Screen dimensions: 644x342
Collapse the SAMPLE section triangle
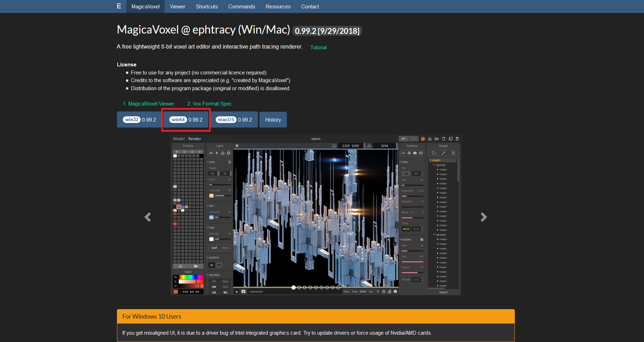pyautogui.click(x=208, y=257)
